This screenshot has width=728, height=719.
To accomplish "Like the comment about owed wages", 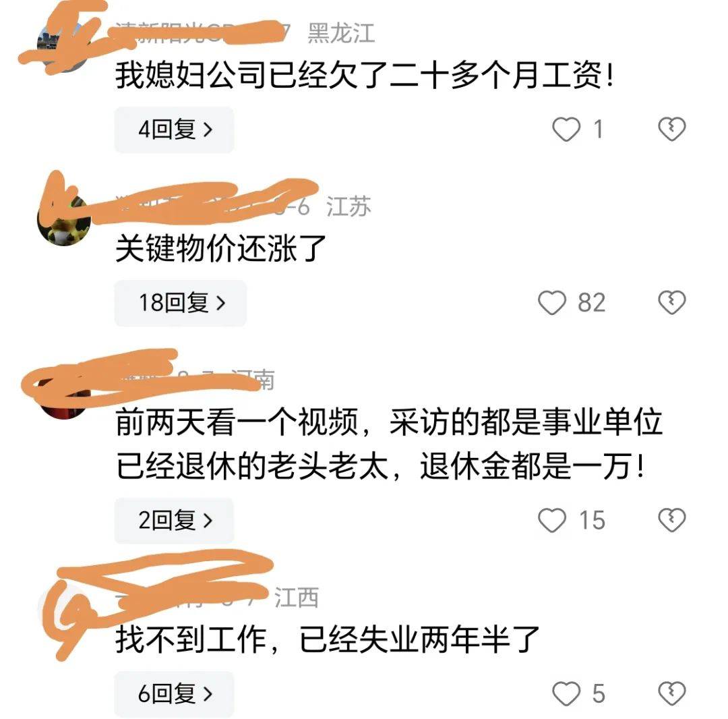I will [x=566, y=129].
